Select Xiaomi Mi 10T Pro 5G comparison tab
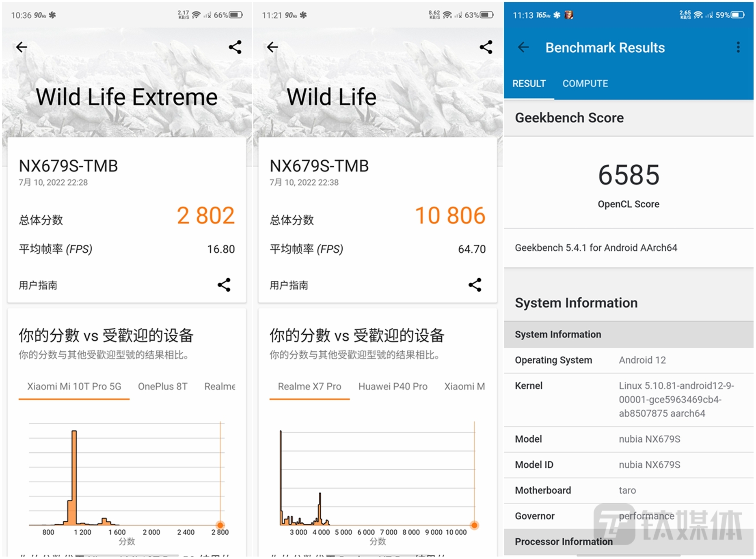 74,386
